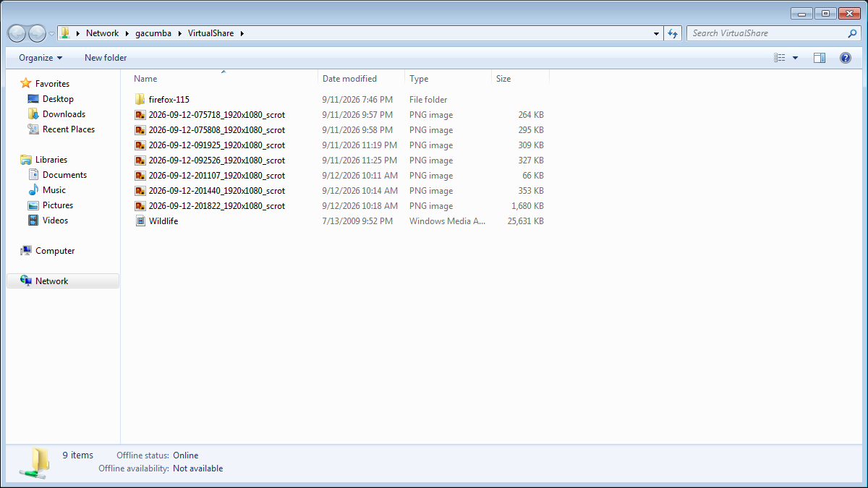868x488 pixels.
Task: Open the view options dropdown arrow
Action: tap(795, 58)
